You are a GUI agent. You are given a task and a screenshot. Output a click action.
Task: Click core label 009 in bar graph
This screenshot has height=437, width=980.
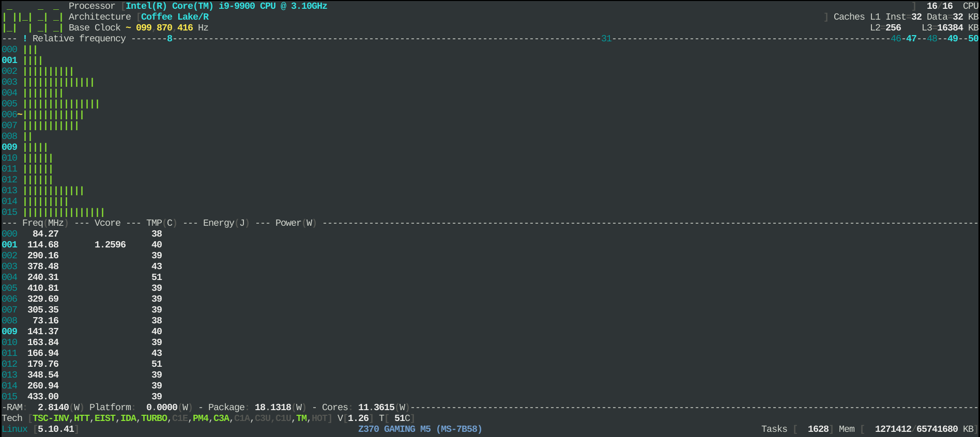(9, 147)
